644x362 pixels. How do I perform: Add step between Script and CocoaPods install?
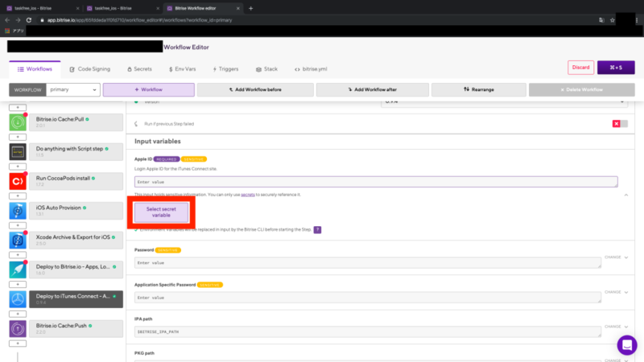pyautogui.click(x=18, y=167)
